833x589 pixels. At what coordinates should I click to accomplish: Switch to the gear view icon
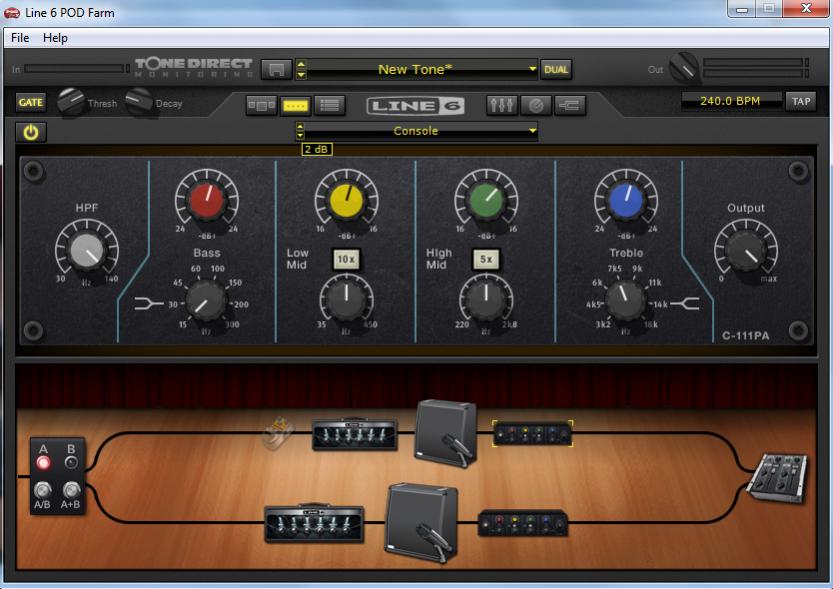(x=261, y=106)
